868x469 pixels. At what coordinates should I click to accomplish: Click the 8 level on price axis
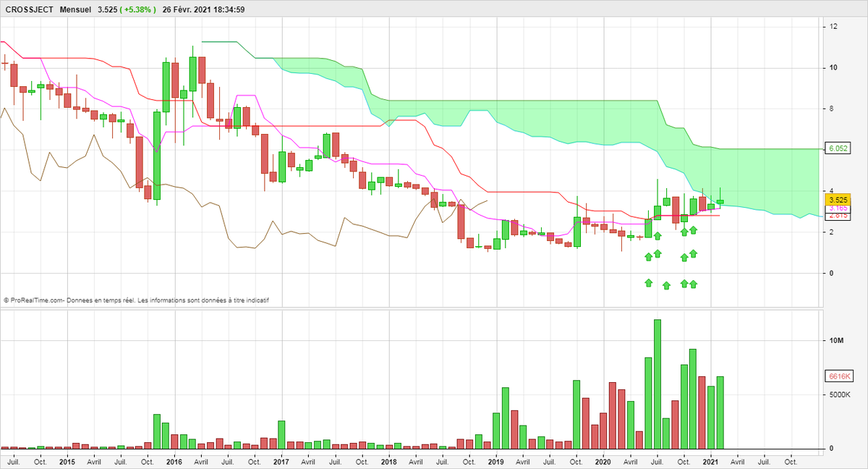pos(832,109)
